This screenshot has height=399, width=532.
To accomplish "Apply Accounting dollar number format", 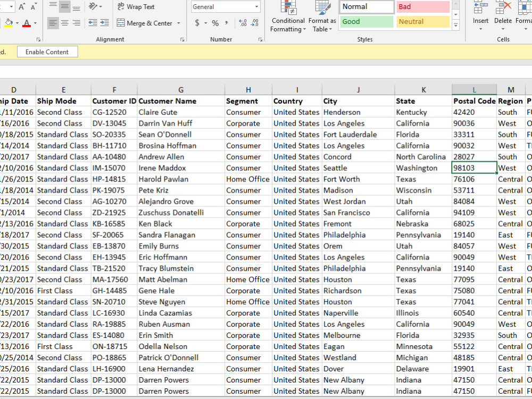I will [x=197, y=23].
